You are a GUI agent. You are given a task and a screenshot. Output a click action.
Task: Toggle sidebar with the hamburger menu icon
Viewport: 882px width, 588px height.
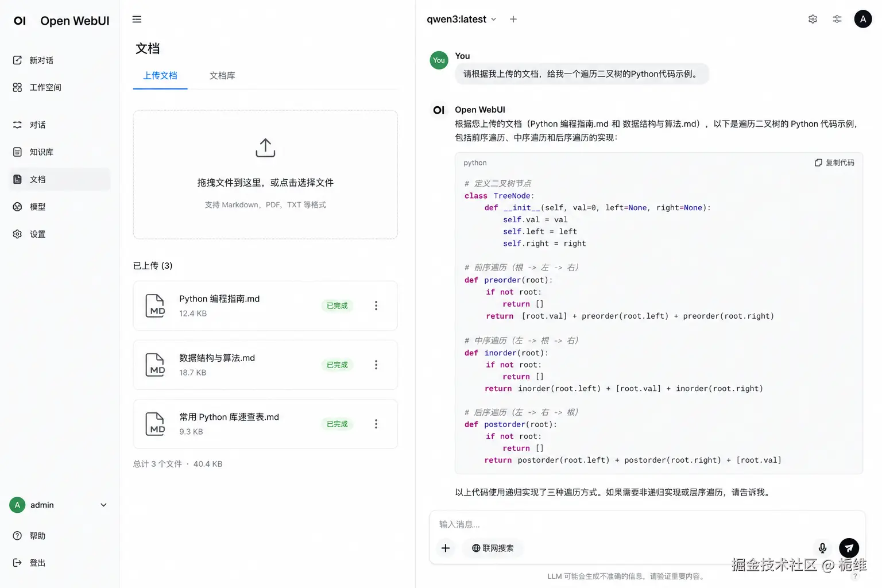(x=137, y=20)
